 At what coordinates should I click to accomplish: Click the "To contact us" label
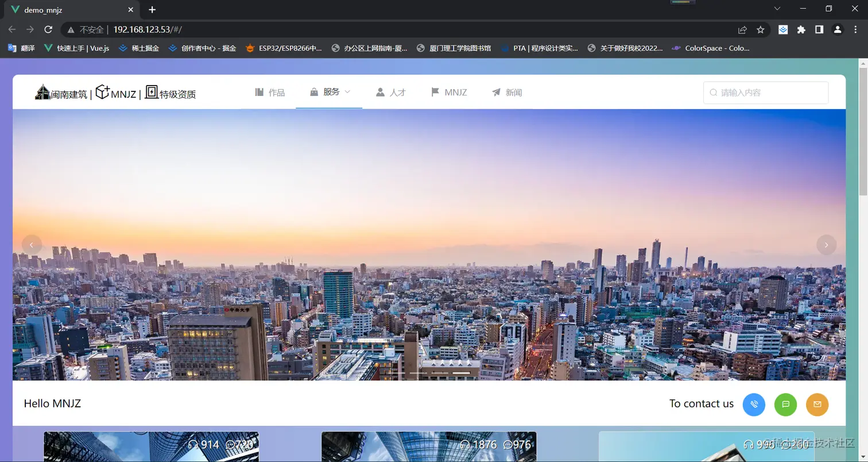click(x=702, y=403)
